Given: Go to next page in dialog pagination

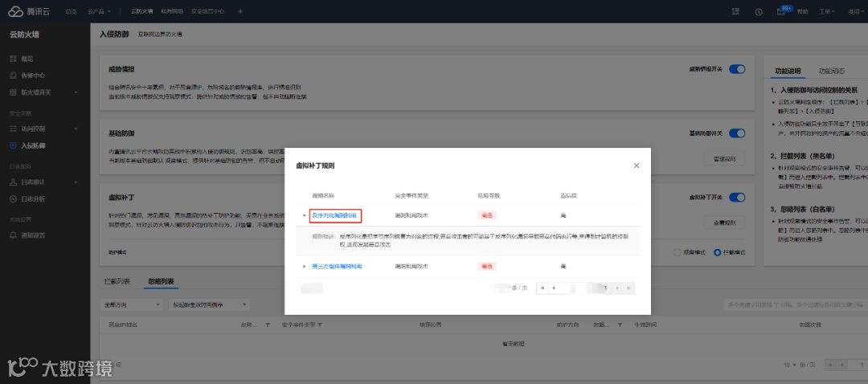Looking at the screenshot, I should click(x=618, y=288).
